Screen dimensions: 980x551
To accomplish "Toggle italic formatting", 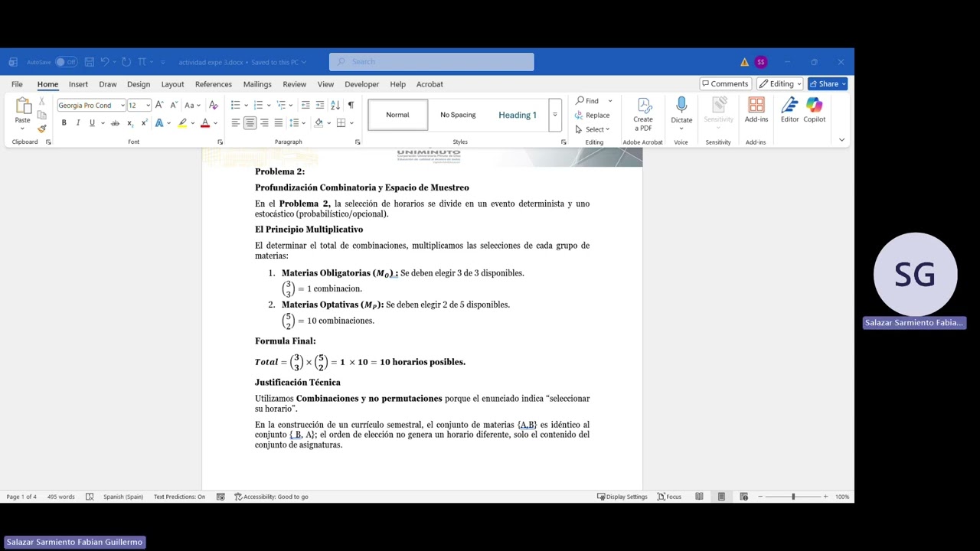I will click(x=77, y=122).
